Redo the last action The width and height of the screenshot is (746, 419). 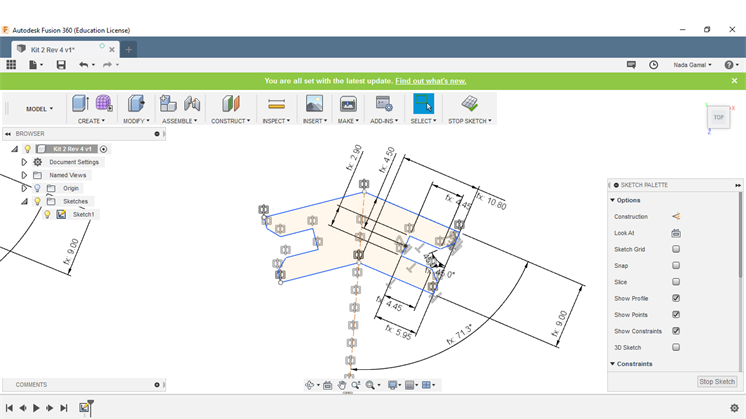tap(107, 65)
